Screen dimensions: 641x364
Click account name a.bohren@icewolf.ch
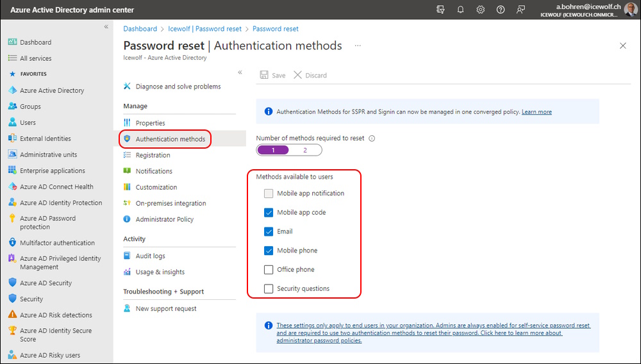[x=588, y=6]
